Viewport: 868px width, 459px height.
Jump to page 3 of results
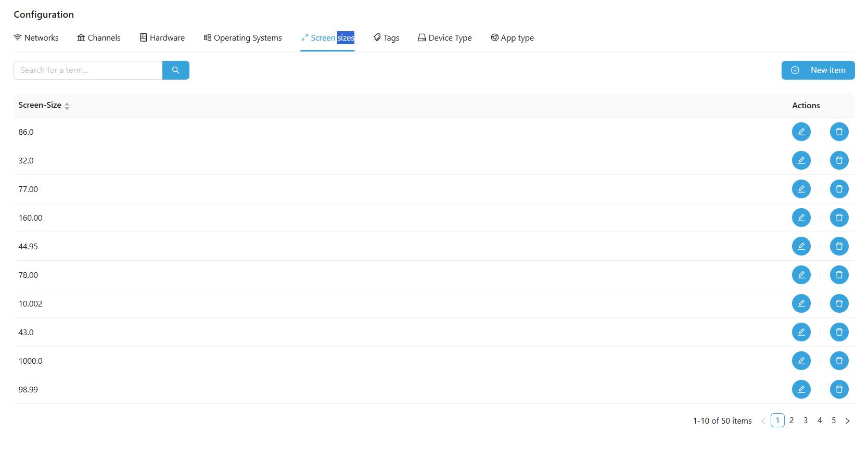pos(806,420)
